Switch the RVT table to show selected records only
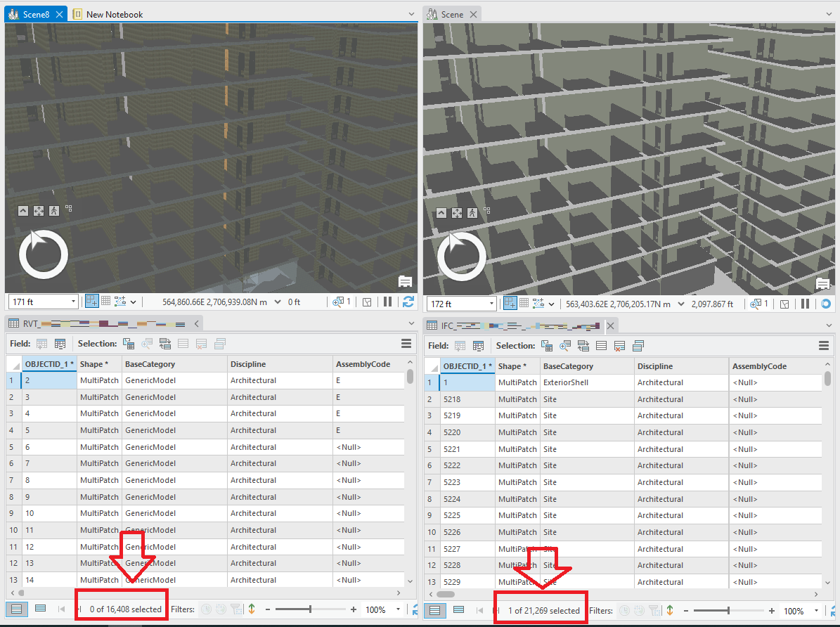 pyautogui.click(x=41, y=608)
